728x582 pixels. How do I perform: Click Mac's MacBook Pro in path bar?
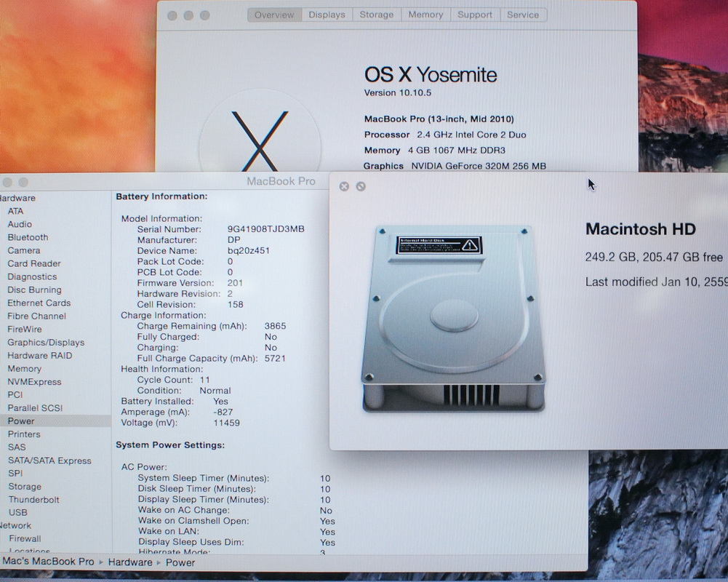(48, 561)
